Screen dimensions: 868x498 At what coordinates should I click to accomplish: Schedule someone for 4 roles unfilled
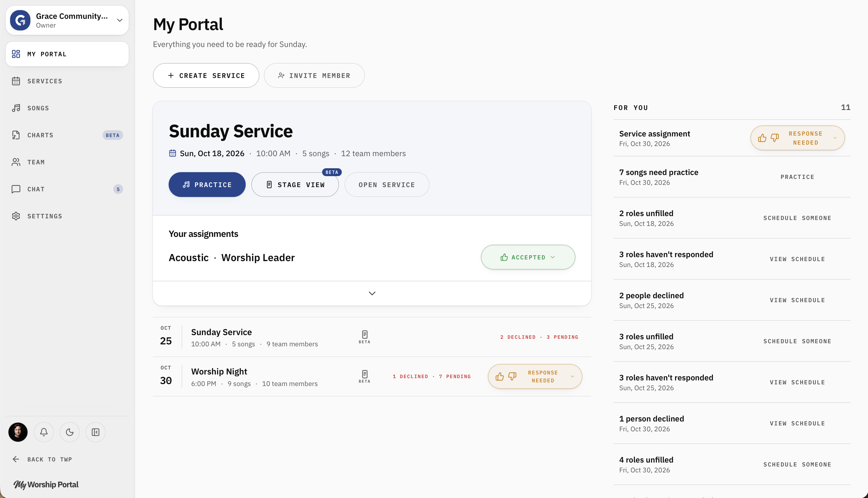797,465
